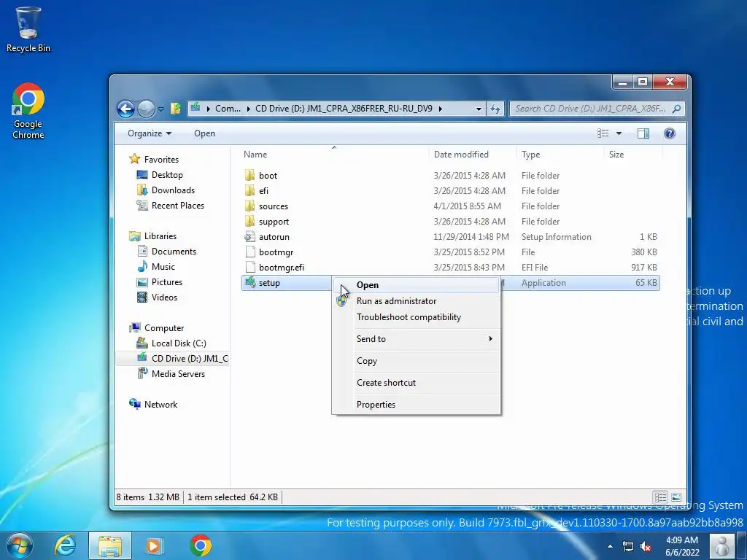Expand the Send to submenu
Viewport: 747px width, 560px height.
pyautogui.click(x=416, y=339)
